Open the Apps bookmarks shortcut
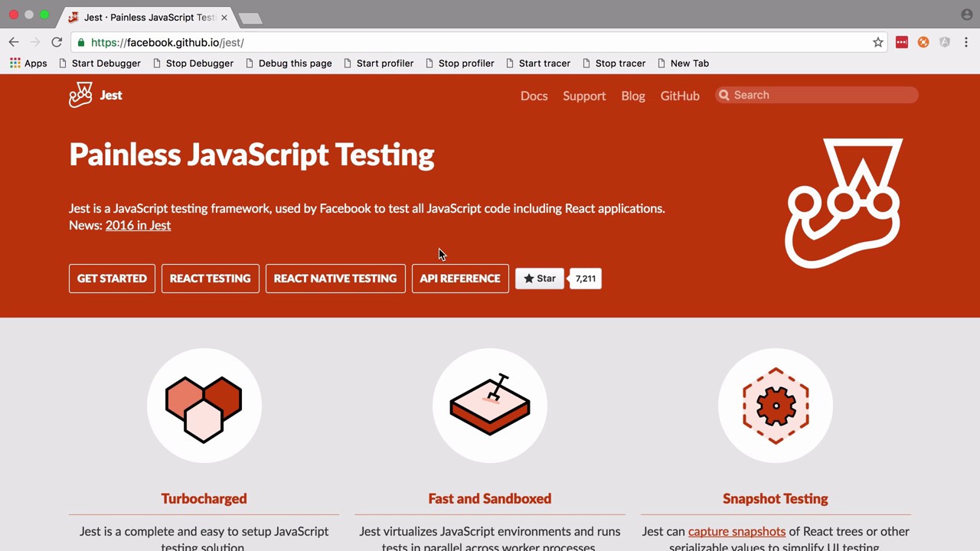The width and height of the screenshot is (980, 551). pyautogui.click(x=28, y=64)
